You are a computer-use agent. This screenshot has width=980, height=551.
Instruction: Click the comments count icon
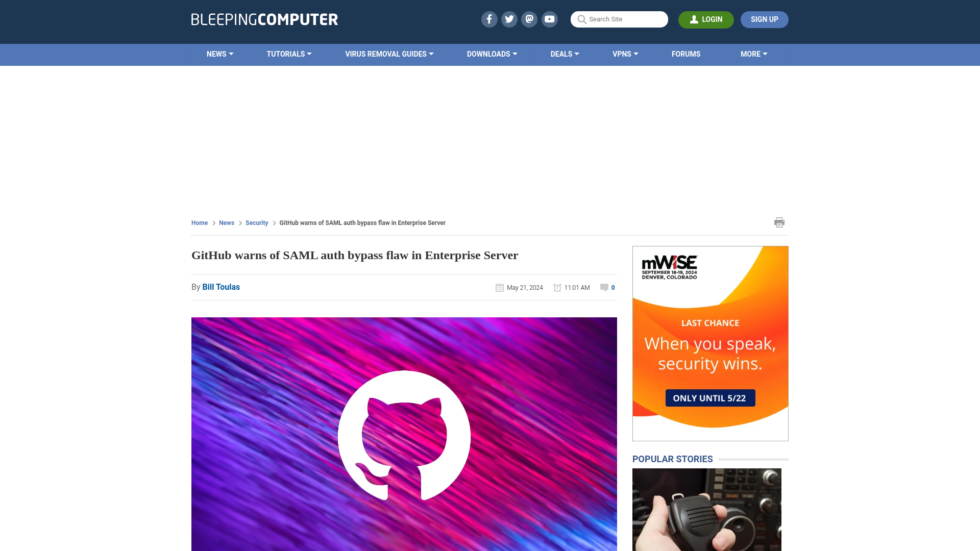point(604,287)
